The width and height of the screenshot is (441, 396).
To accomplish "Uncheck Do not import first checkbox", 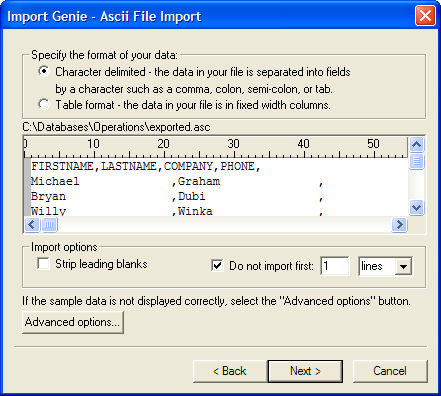I will coord(217,266).
